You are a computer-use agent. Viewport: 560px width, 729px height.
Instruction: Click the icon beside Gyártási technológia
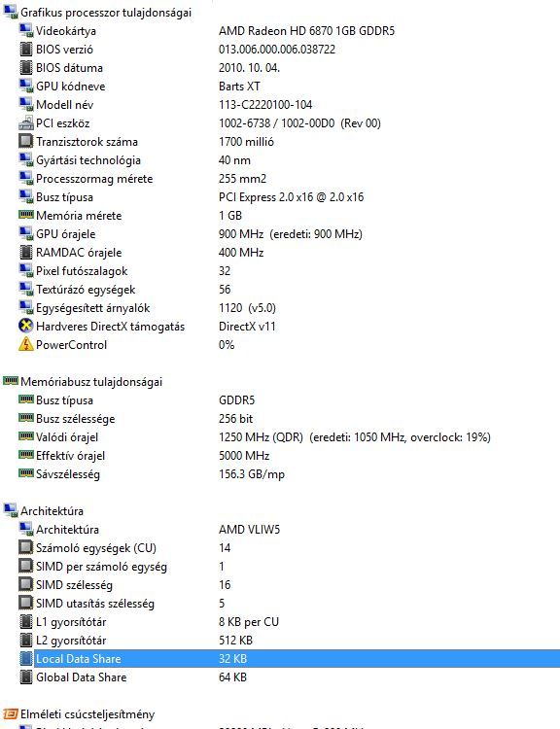point(26,159)
